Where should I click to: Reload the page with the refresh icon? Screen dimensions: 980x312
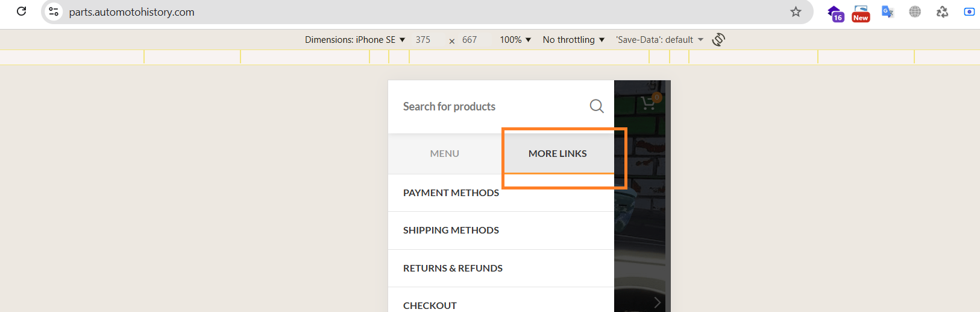(x=22, y=11)
